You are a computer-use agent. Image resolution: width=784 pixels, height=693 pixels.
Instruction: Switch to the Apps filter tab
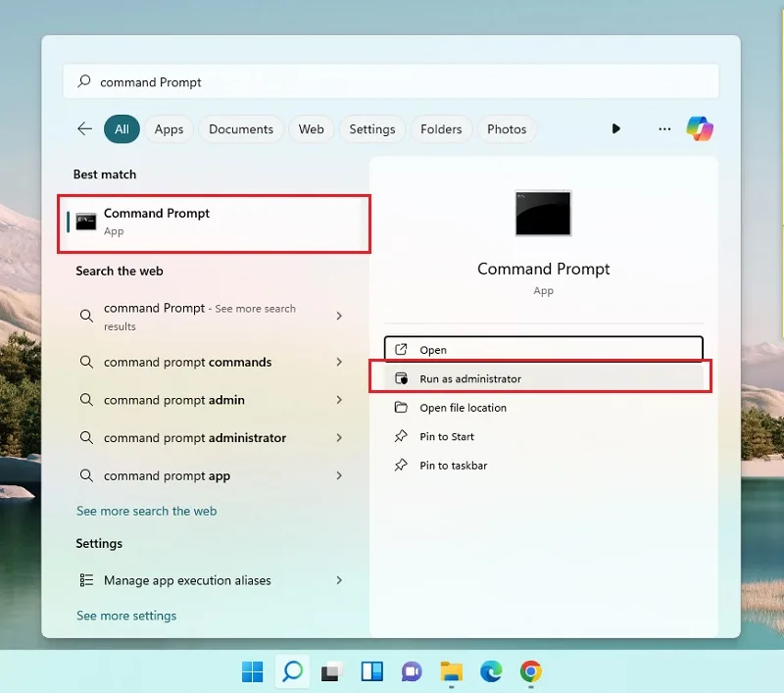[169, 129]
